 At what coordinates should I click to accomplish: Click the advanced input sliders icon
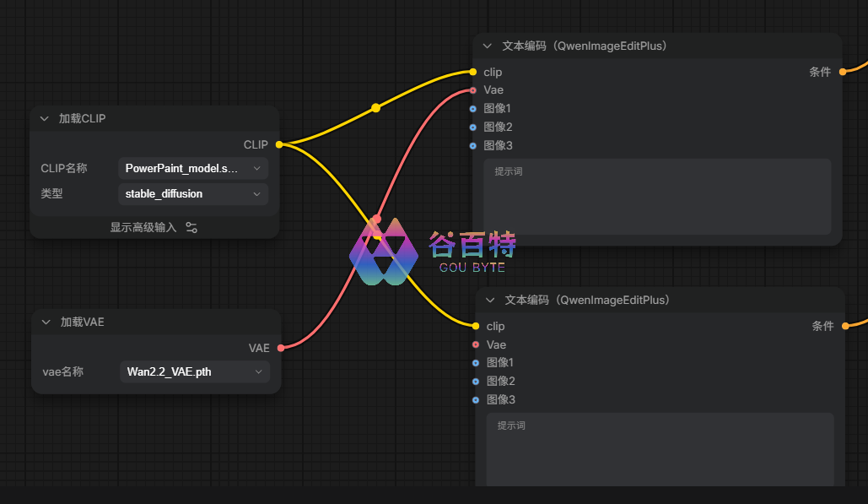point(191,228)
